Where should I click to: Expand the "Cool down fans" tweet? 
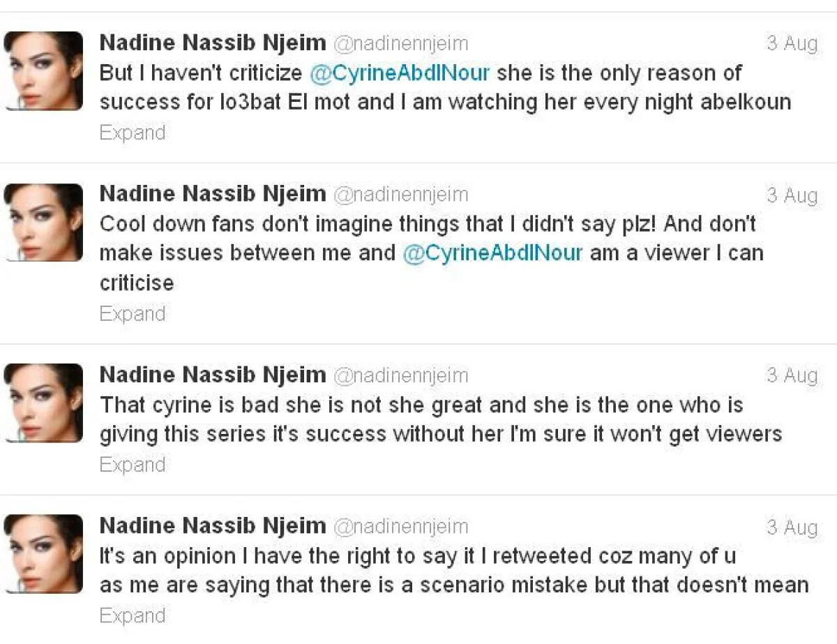[x=133, y=314]
